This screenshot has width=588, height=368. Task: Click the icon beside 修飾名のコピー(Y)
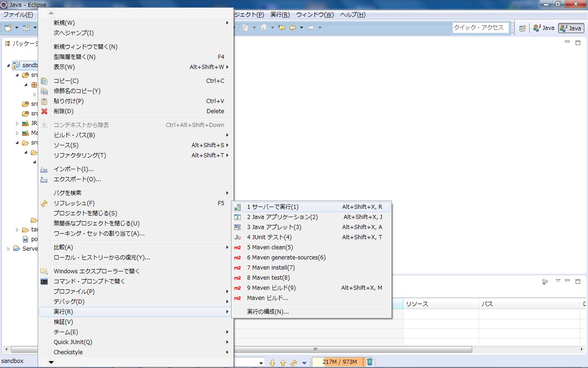click(x=44, y=91)
